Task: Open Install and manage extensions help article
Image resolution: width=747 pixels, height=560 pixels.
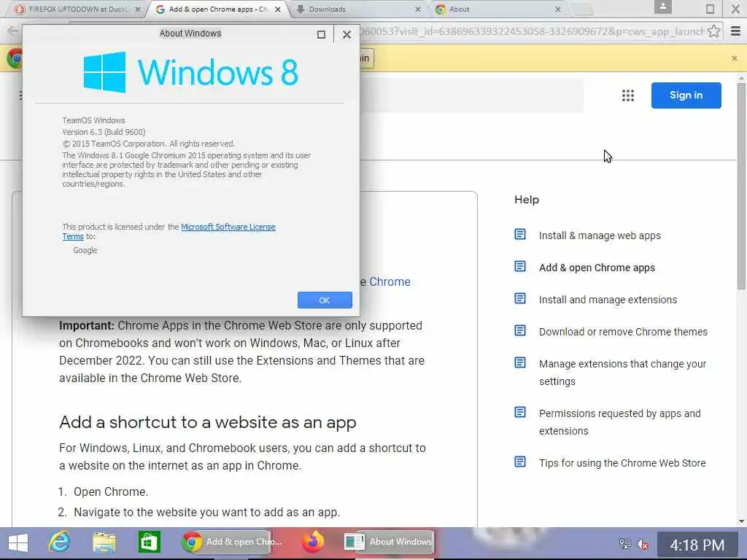Action: coord(608,300)
